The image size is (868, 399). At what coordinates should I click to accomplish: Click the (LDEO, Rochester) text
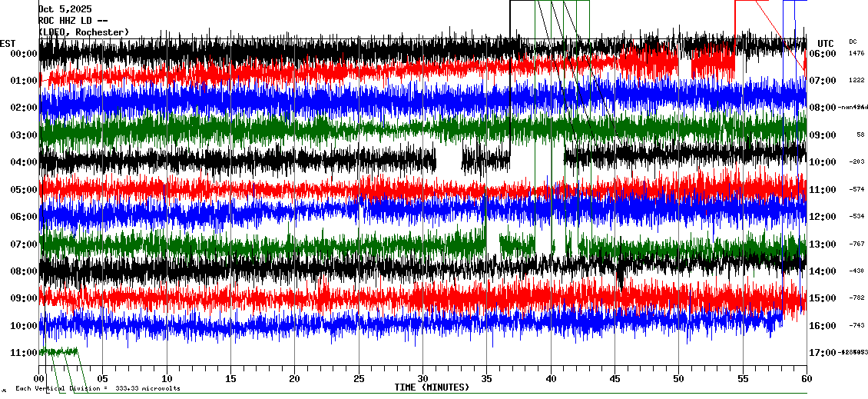(x=84, y=32)
